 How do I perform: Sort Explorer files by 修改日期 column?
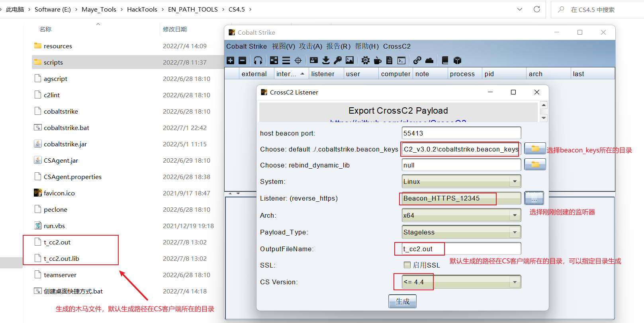(175, 29)
